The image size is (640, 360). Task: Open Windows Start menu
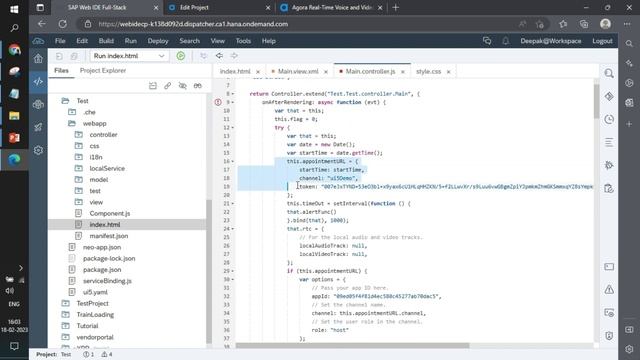[14, 9]
